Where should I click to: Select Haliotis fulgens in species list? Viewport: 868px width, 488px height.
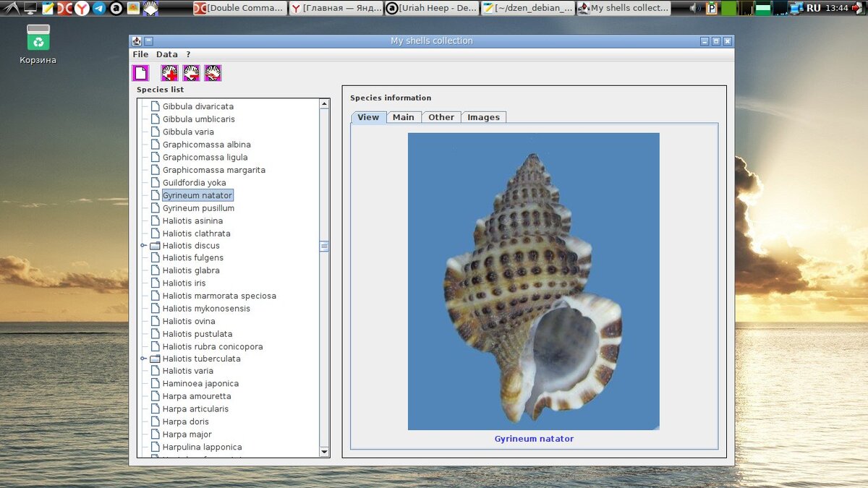click(193, 258)
